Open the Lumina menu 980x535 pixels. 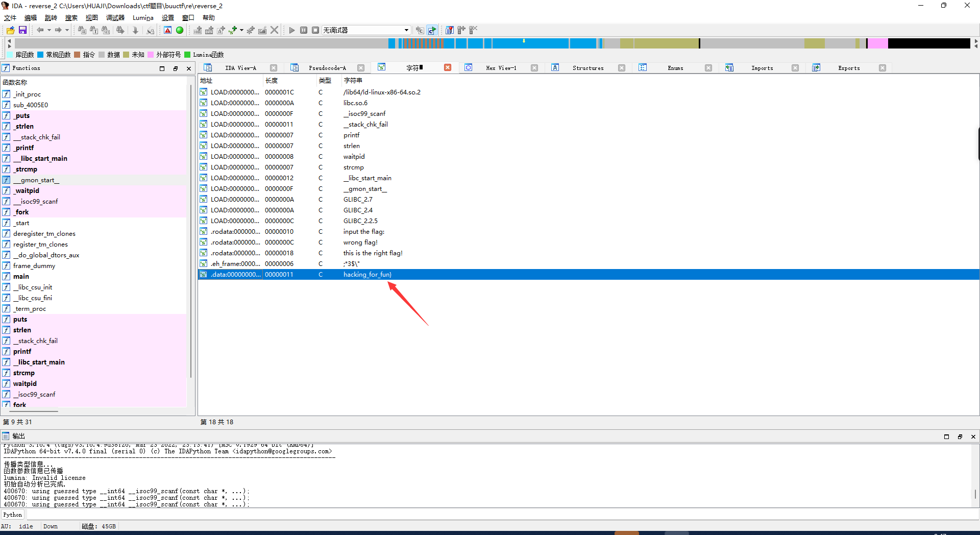coord(143,17)
